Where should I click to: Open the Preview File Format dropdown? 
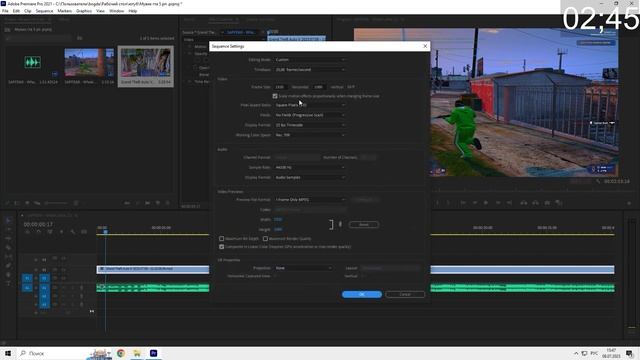(310, 200)
